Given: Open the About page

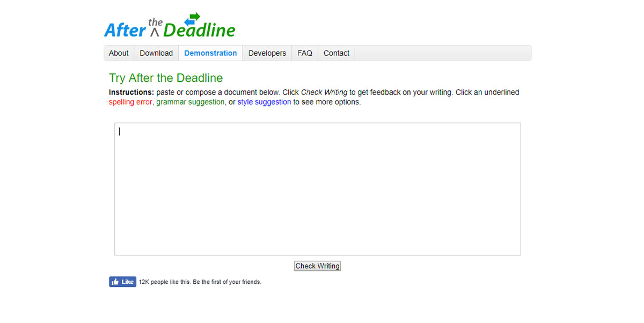Looking at the screenshot, I should click(x=119, y=53).
